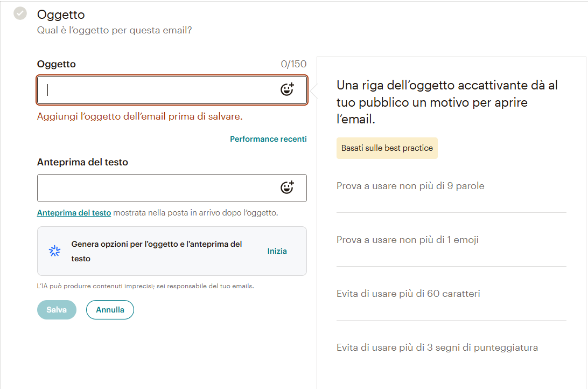
Task: Click the Basati sulle best practice badge
Action: (387, 148)
